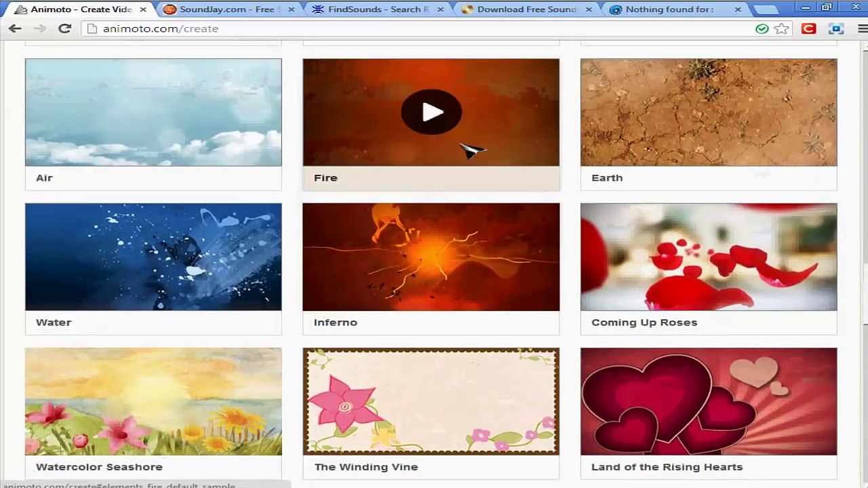
Task: Close the Download Free Sound tab
Action: tap(589, 9)
